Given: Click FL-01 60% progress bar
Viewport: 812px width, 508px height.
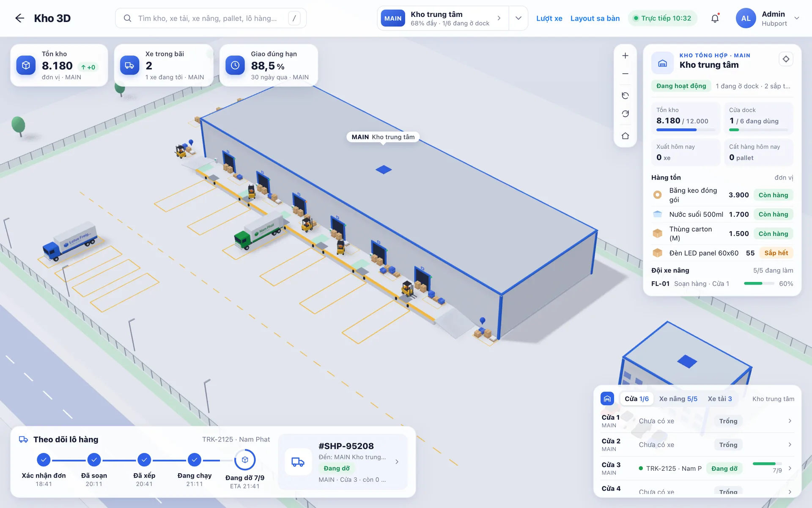Looking at the screenshot, I should pyautogui.click(x=758, y=284).
